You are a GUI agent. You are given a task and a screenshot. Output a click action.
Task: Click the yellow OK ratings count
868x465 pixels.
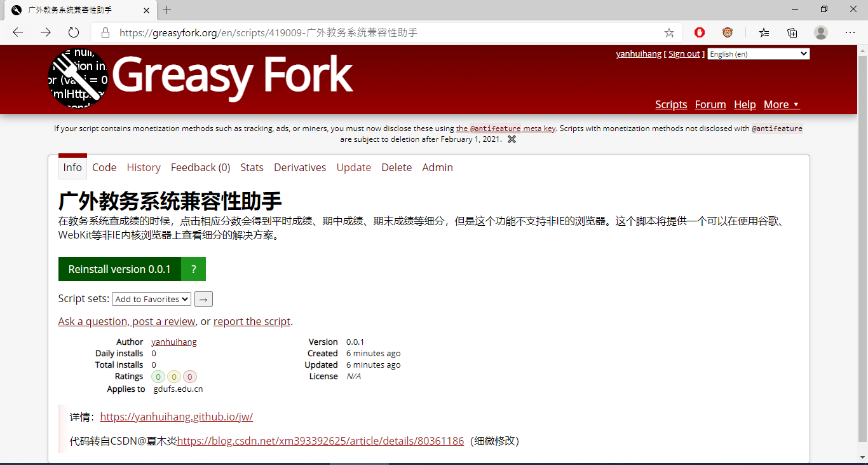click(x=174, y=377)
